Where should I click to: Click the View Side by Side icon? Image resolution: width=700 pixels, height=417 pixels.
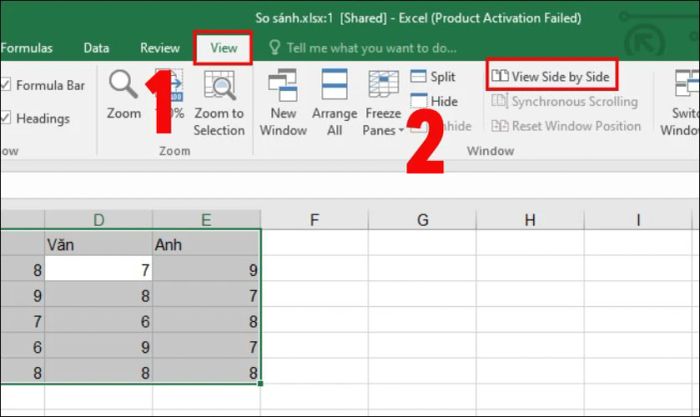pyautogui.click(x=500, y=76)
